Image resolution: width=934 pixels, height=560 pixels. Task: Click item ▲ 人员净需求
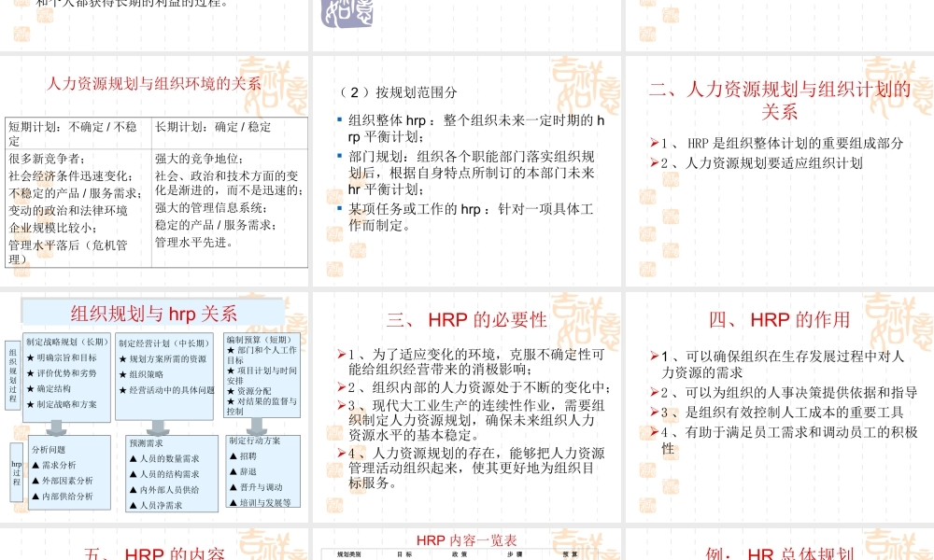click(x=155, y=505)
